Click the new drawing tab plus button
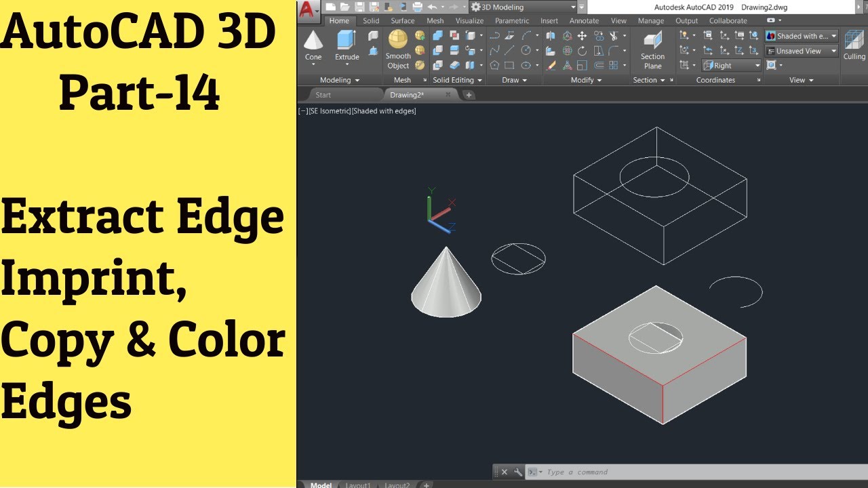The height and width of the screenshot is (488, 868). pyautogui.click(x=469, y=95)
